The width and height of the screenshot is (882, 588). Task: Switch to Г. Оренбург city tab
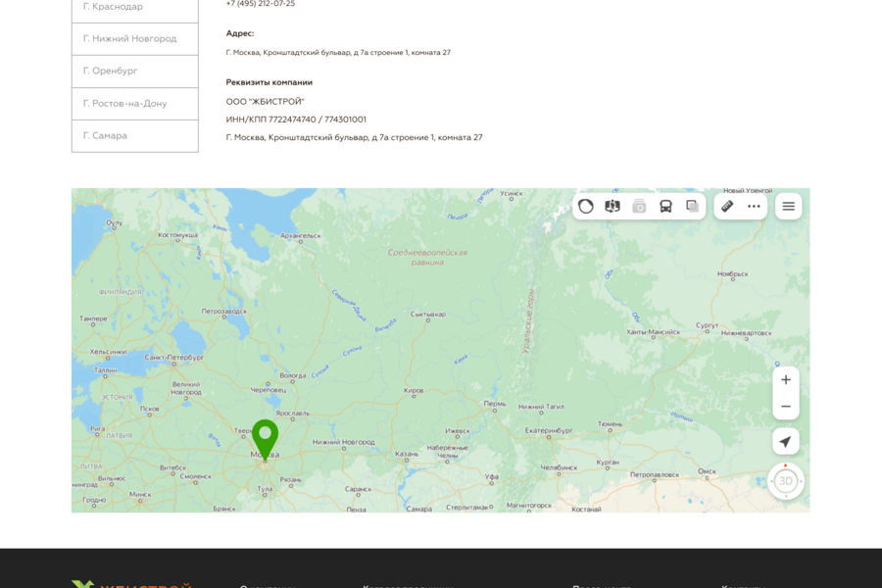(135, 72)
